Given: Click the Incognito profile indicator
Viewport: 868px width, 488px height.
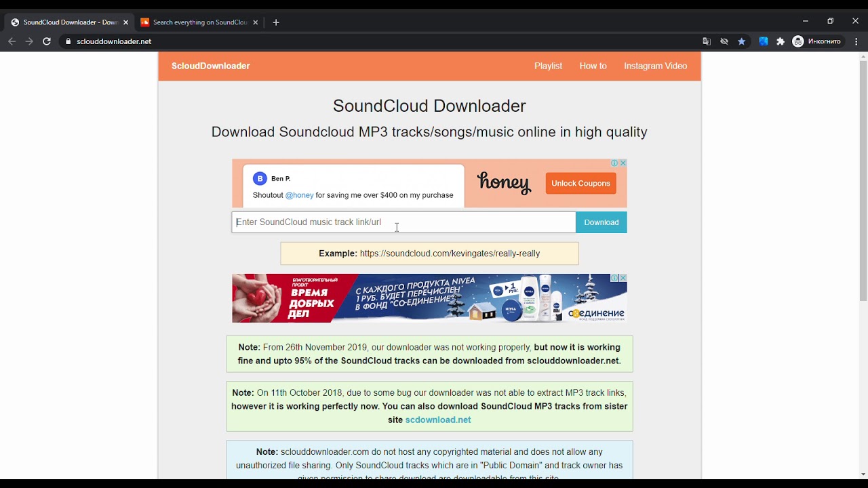Looking at the screenshot, I should pos(817,41).
